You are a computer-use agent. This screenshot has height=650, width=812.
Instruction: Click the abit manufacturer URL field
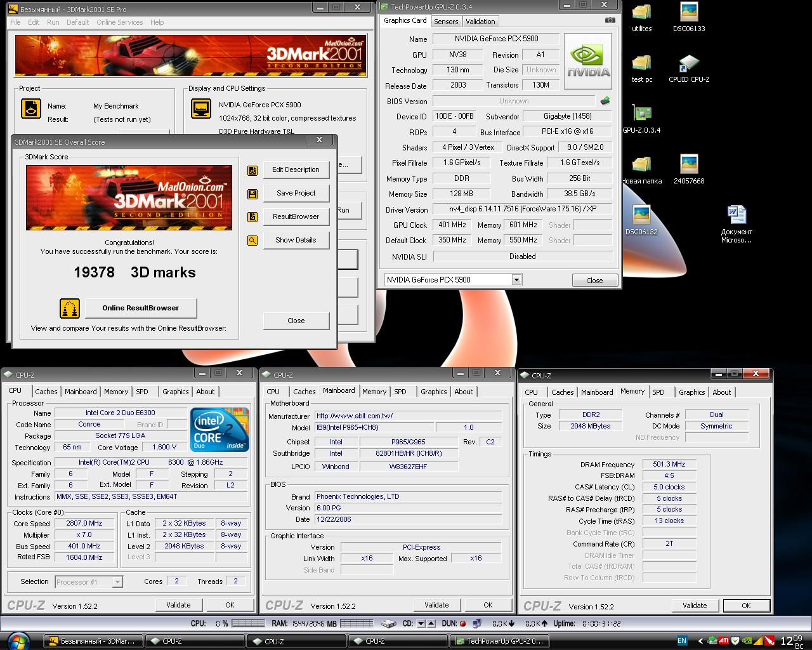point(408,416)
